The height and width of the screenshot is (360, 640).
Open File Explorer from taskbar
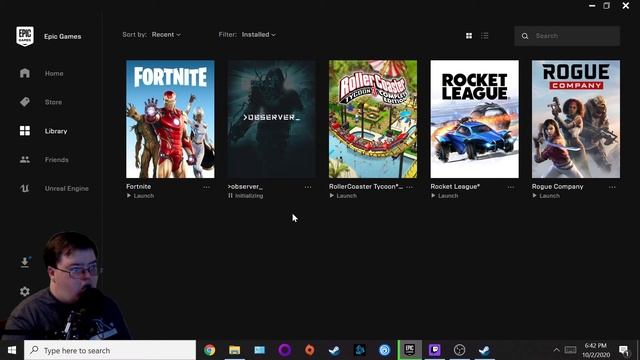[x=234, y=350]
